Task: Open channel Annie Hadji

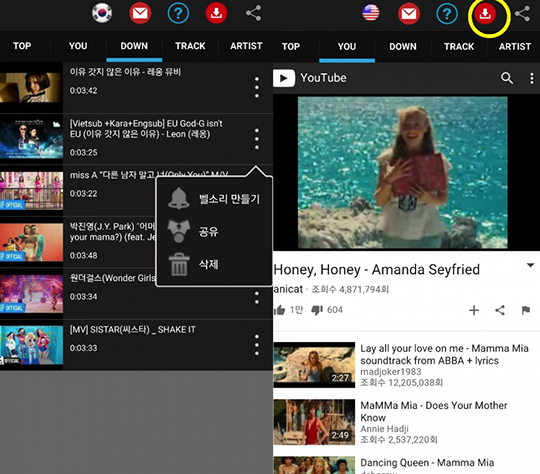Action: click(384, 429)
